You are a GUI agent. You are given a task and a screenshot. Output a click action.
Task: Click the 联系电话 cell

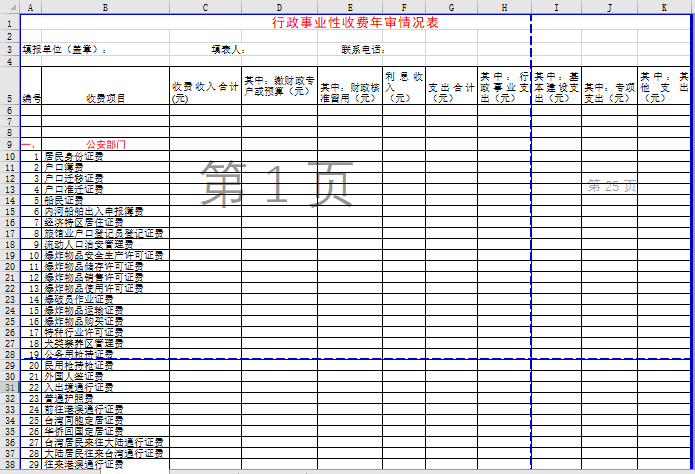[x=363, y=49]
